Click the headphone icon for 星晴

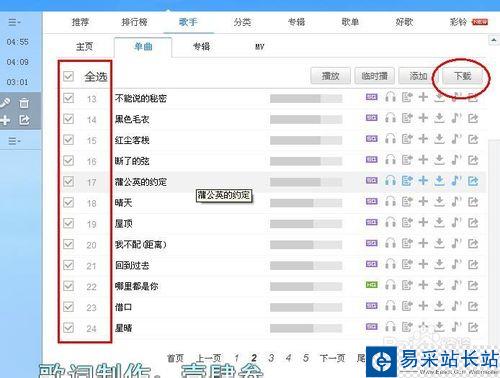(x=390, y=327)
